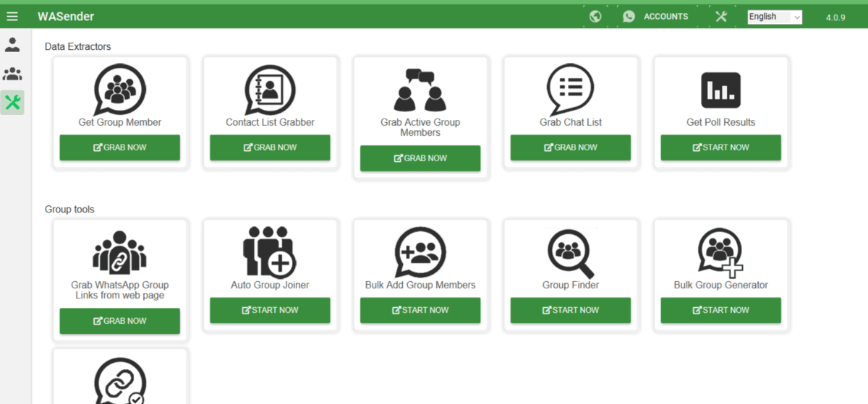Click START NOW under Group Finder
Viewport: 868px width, 404px height.
(x=571, y=310)
